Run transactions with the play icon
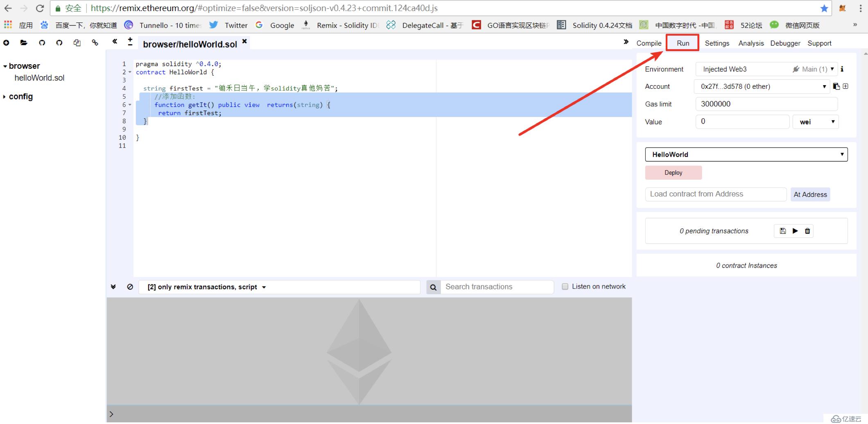 tap(795, 231)
